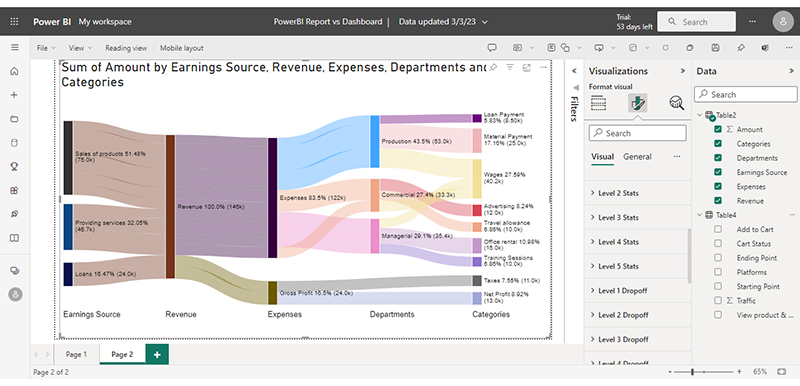
Task: Select the Format visual paintbrush icon
Action: [638, 103]
